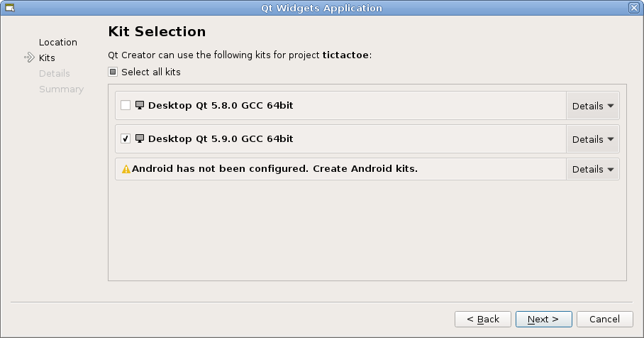
Task: Cancel the project wizard
Action: point(604,319)
